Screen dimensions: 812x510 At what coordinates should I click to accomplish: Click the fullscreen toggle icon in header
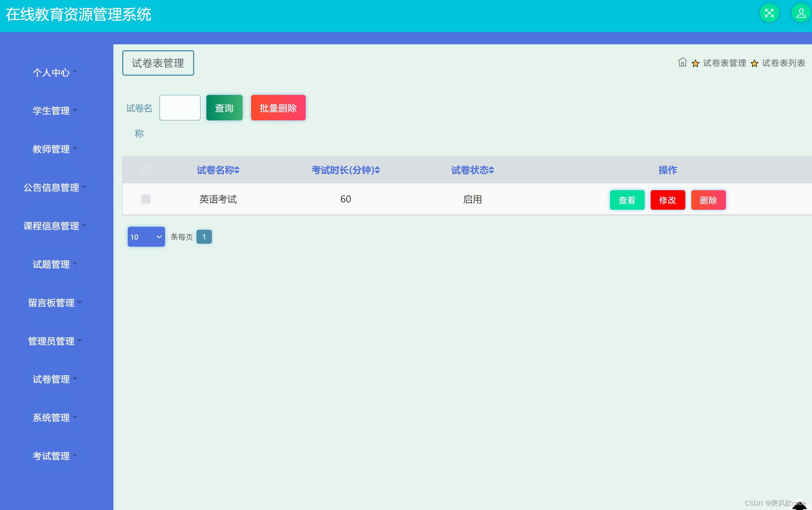[x=769, y=13]
